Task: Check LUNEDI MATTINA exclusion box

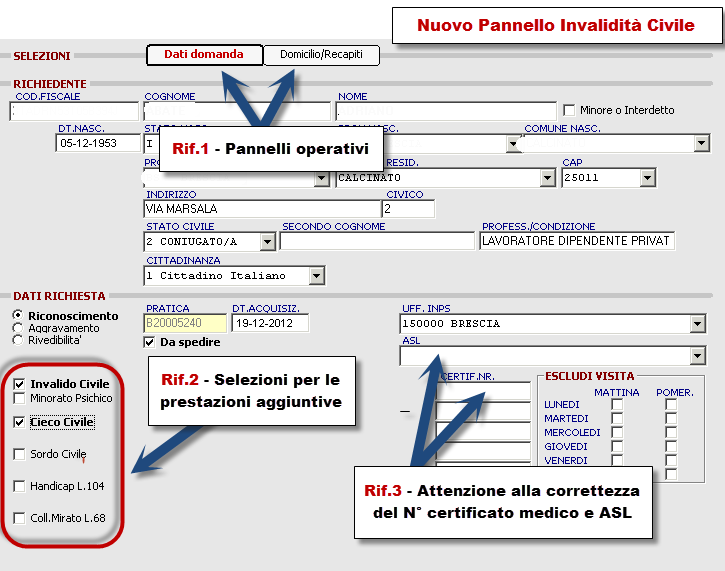Action: 617,405
